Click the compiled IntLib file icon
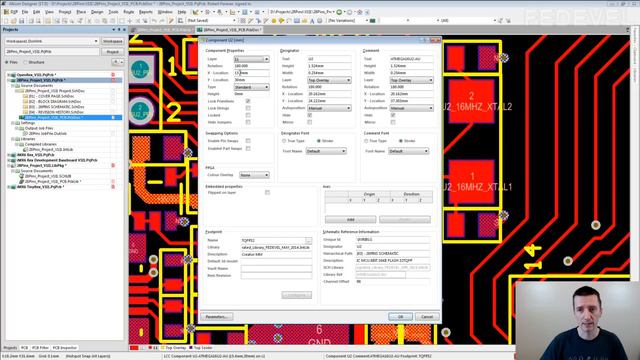This screenshot has height=360, width=640. point(25,150)
